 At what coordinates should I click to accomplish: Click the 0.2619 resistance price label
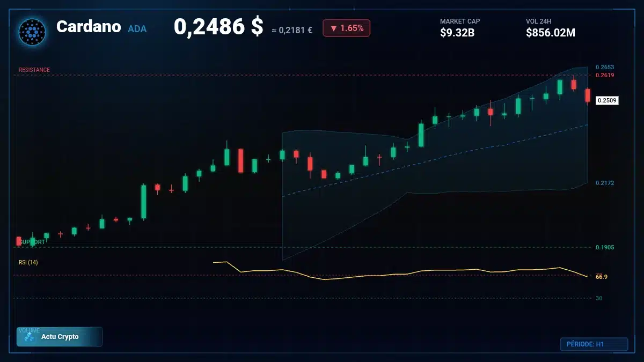(x=605, y=75)
